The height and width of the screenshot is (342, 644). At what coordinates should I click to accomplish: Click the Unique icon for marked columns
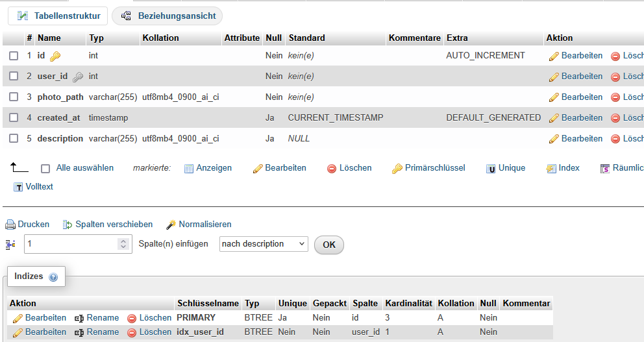tap(491, 168)
